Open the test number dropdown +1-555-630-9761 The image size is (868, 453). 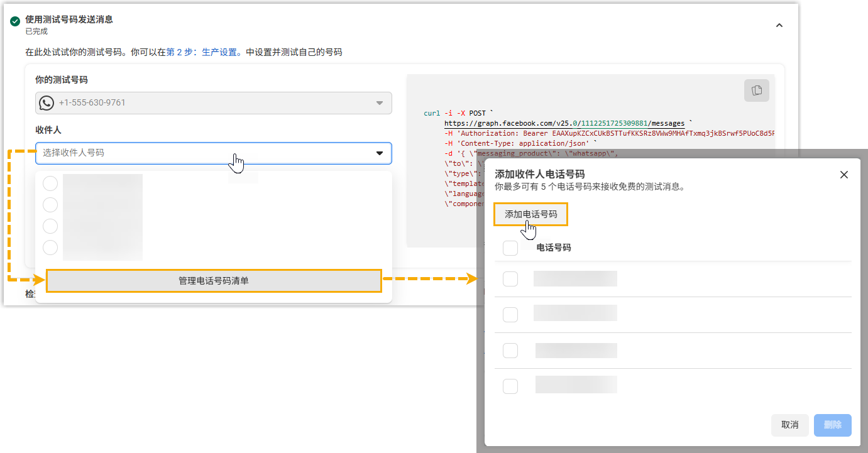pos(214,103)
